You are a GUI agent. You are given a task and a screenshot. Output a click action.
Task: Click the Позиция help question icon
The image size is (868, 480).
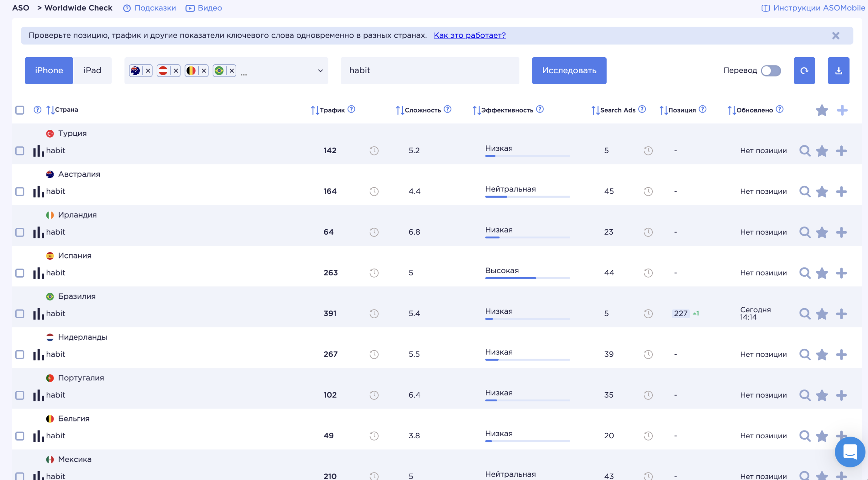pyautogui.click(x=703, y=109)
